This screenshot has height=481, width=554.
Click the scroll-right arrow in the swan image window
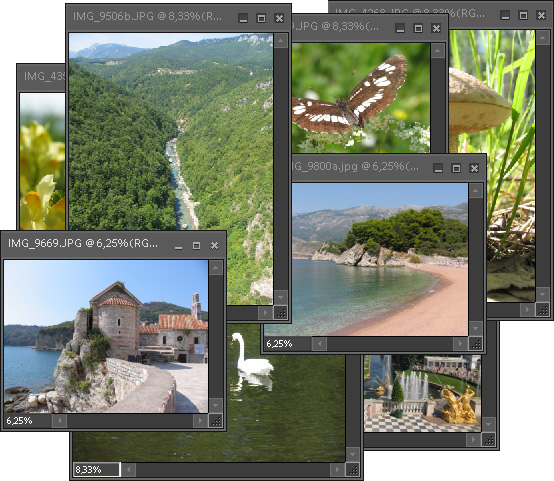click(x=337, y=470)
